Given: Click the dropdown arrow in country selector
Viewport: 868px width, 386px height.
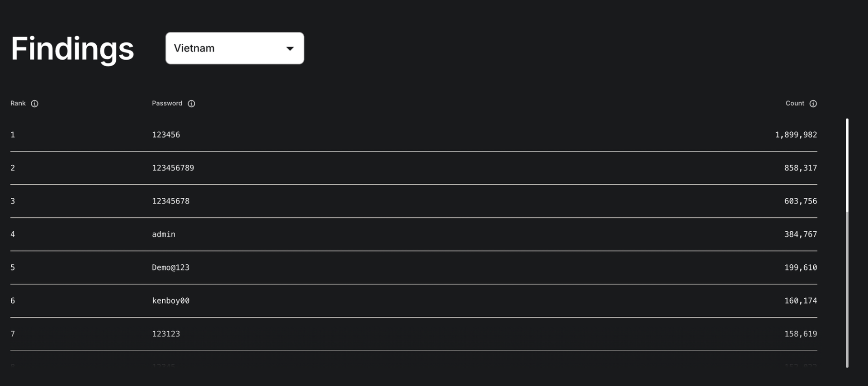Looking at the screenshot, I should pyautogui.click(x=290, y=48).
